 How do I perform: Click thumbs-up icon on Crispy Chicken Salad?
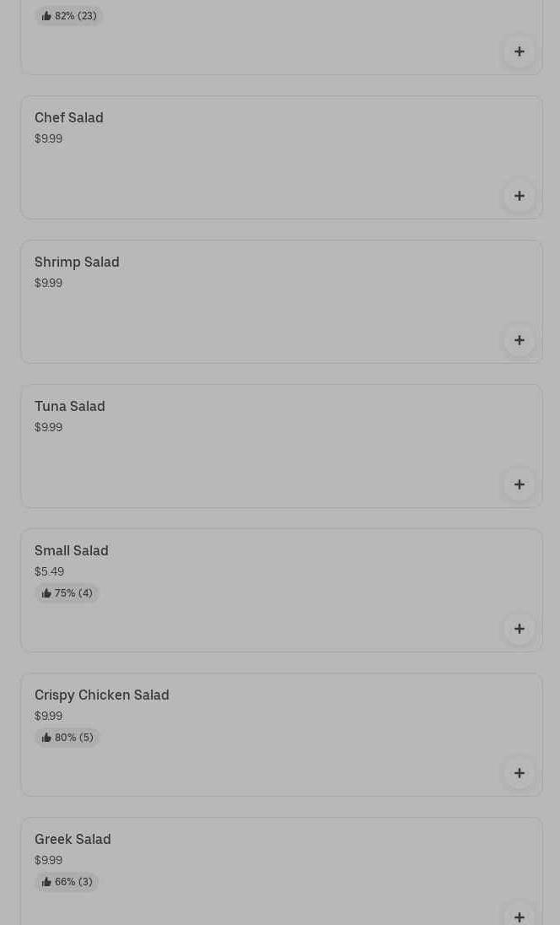46,738
